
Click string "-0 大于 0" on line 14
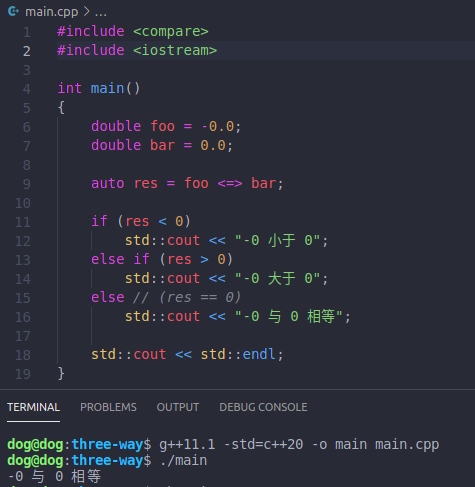click(x=277, y=279)
